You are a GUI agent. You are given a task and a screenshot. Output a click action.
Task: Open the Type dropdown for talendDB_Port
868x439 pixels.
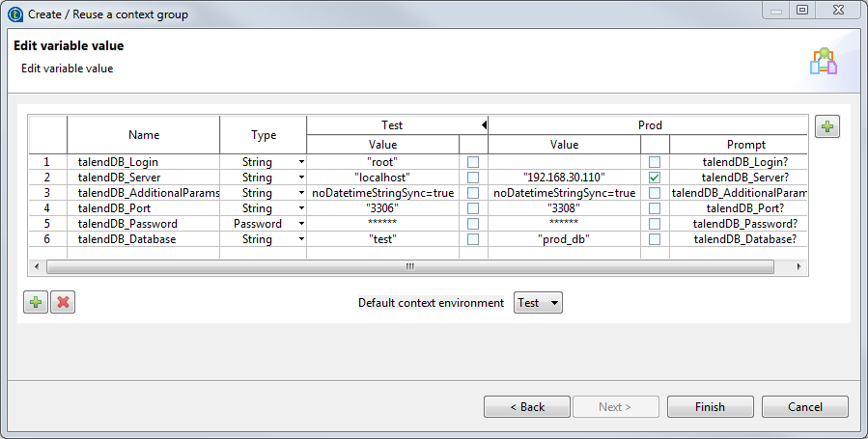tap(301, 208)
